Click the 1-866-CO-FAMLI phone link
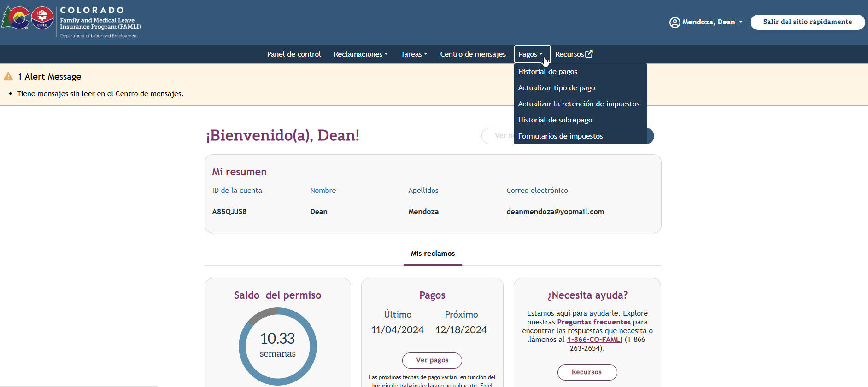868x387 pixels. point(594,340)
